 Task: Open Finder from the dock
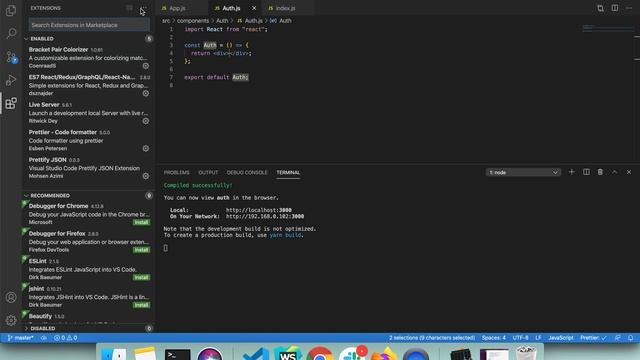click(x=113, y=354)
